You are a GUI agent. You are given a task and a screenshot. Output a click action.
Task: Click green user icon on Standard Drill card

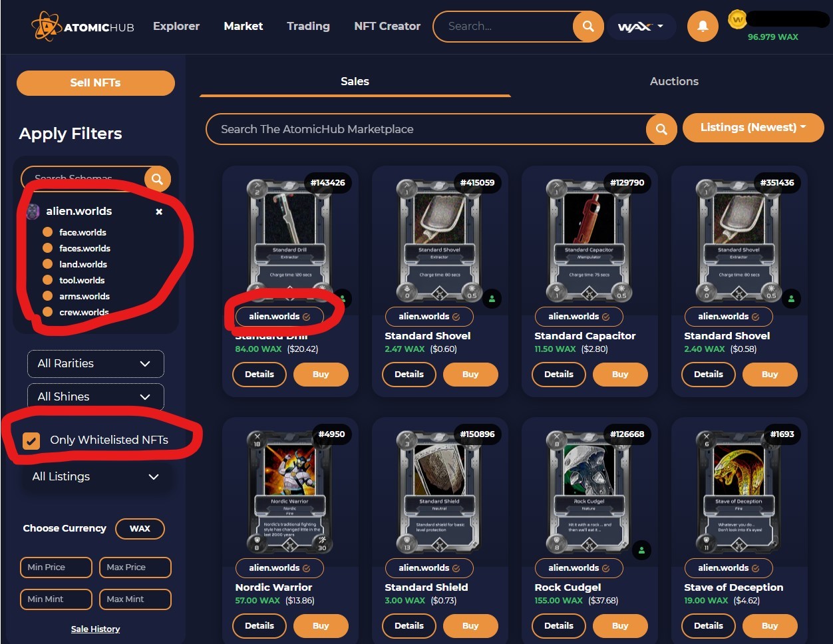coord(342,299)
